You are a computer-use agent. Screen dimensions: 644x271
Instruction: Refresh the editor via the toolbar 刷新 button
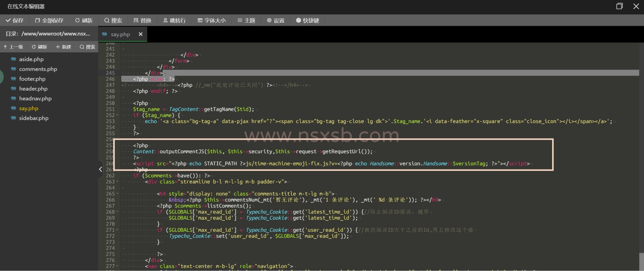(x=84, y=20)
